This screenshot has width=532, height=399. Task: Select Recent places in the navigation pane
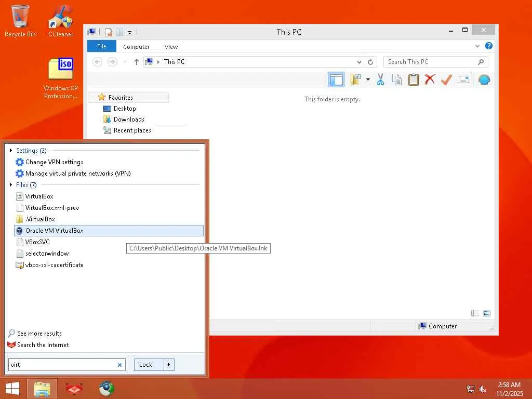coord(132,130)
